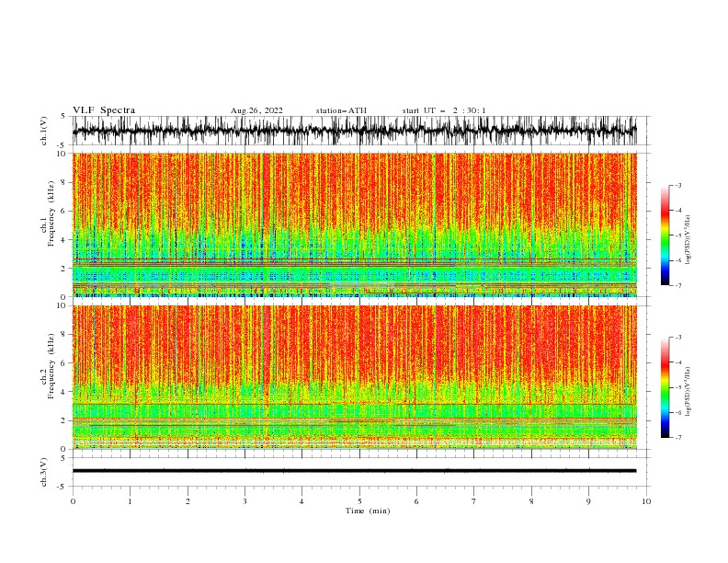The width and height of the screenshot is (728, 563).
Task: Click the ch.1 spectrogram color scale bar
Action: (665, 236)
